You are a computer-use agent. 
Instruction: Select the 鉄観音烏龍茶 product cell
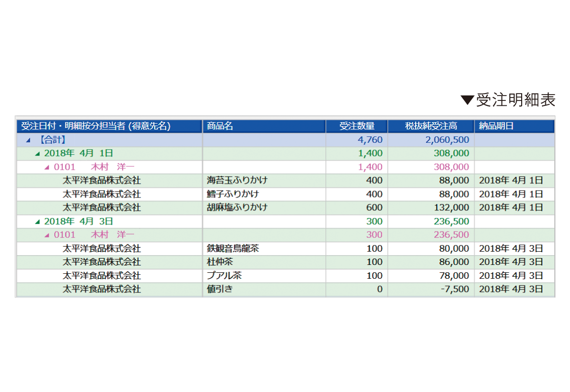pos(264,249)
